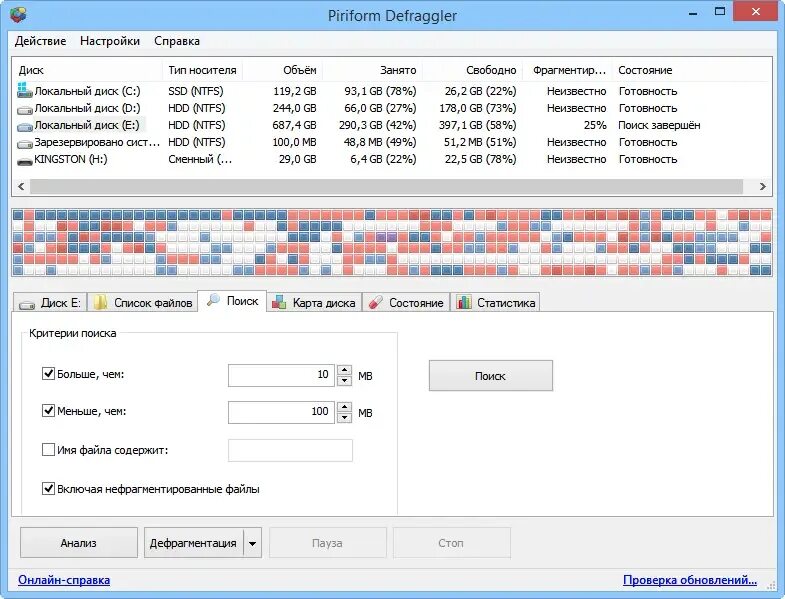
Task: Uncheck Включая нефрагментированные файлы
Action: pyautogui.click(x=48, y=488)
